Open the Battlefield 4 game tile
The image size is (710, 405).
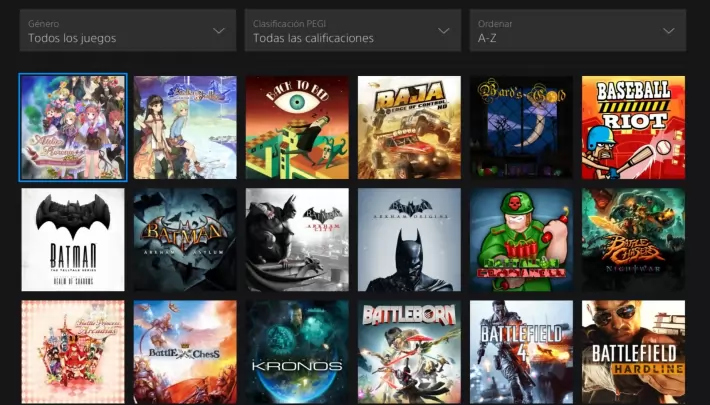tap(522, 352)
